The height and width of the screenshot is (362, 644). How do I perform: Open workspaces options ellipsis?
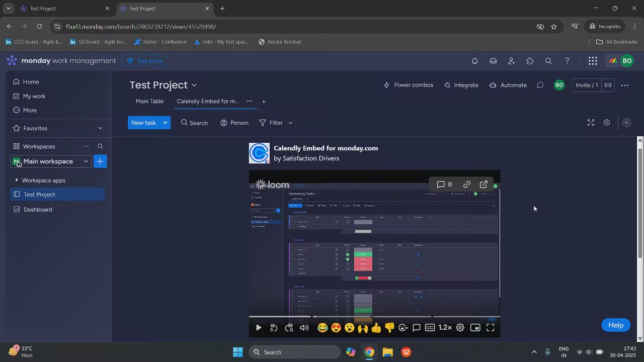86,146
